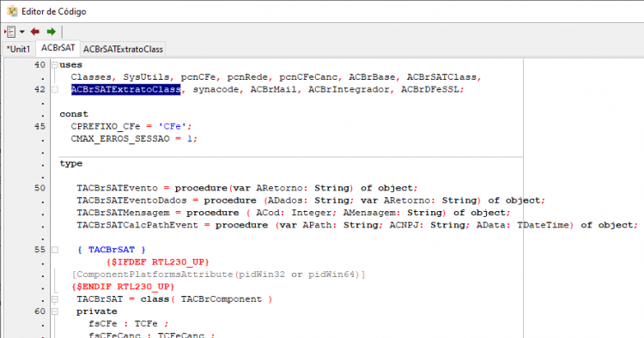
Task: Collapse the private section fold marker
Action: pyautogui.click(x=55, y=311)
